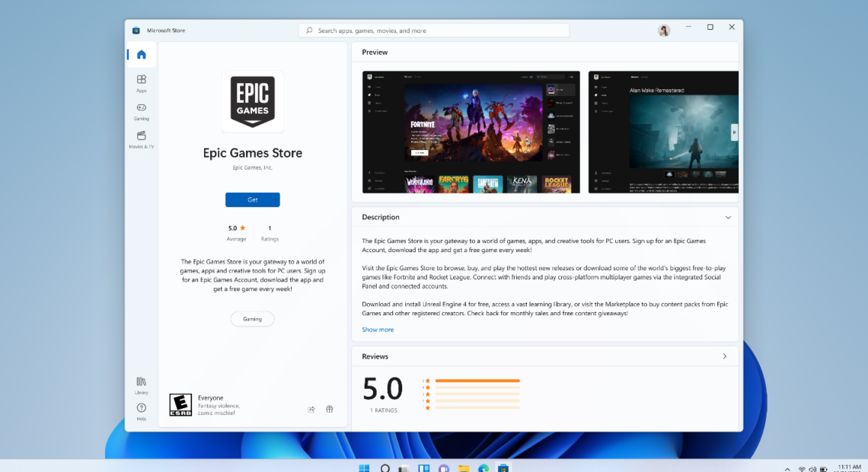The width and height of the screenshot is (868, 472).
Task: Click the search apps and games field
Action: tap(433, 30)
